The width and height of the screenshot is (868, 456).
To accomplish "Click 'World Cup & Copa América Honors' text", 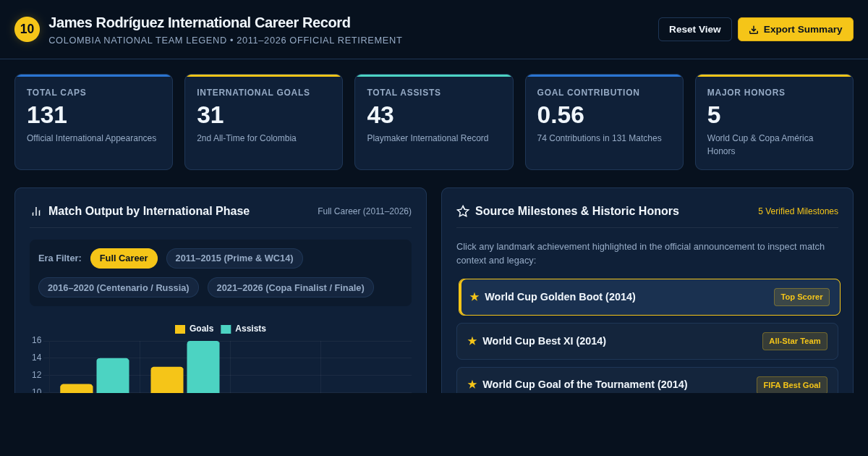I will coord(760,145).
